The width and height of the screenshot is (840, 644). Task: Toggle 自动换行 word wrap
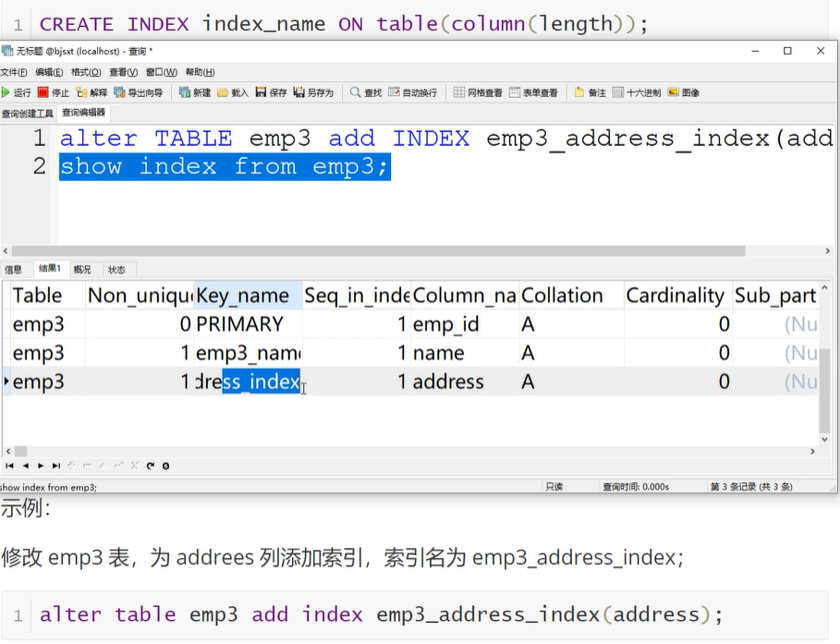pos(412,92)
